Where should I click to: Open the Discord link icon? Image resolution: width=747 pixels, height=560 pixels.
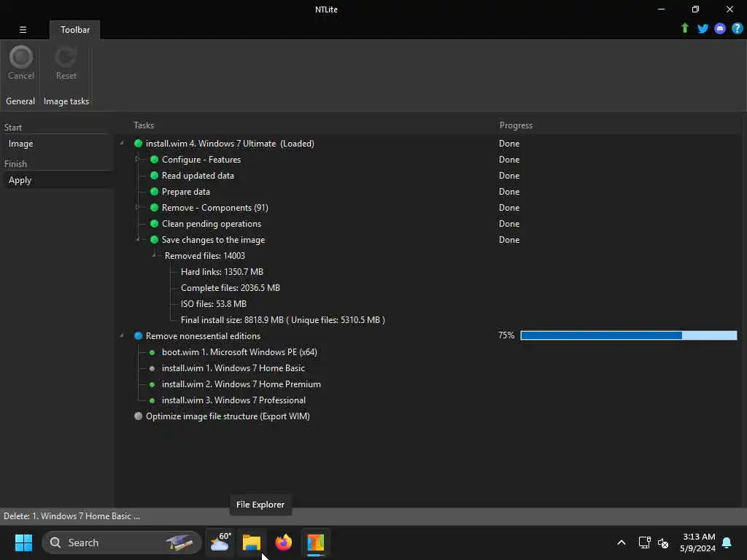pos(720,28)
